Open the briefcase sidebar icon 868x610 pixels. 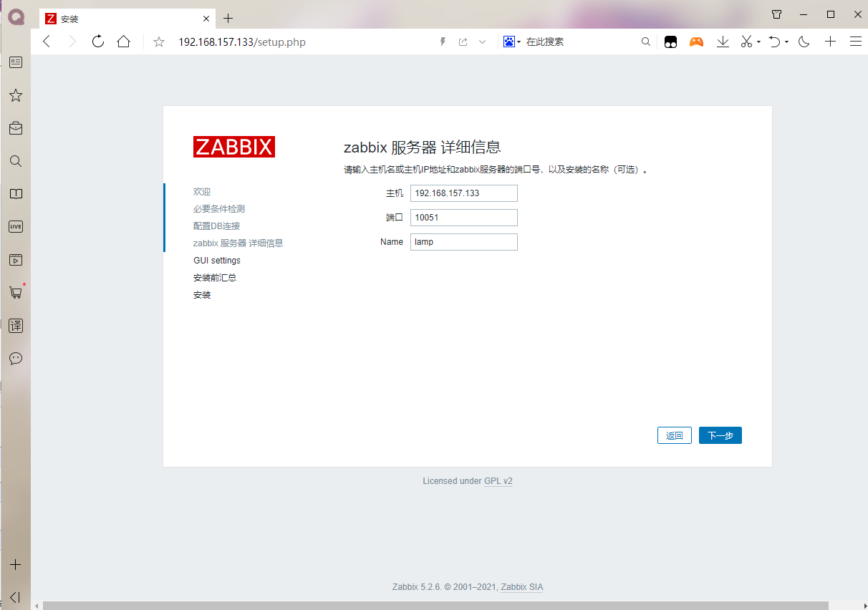(x=15, y=128)
